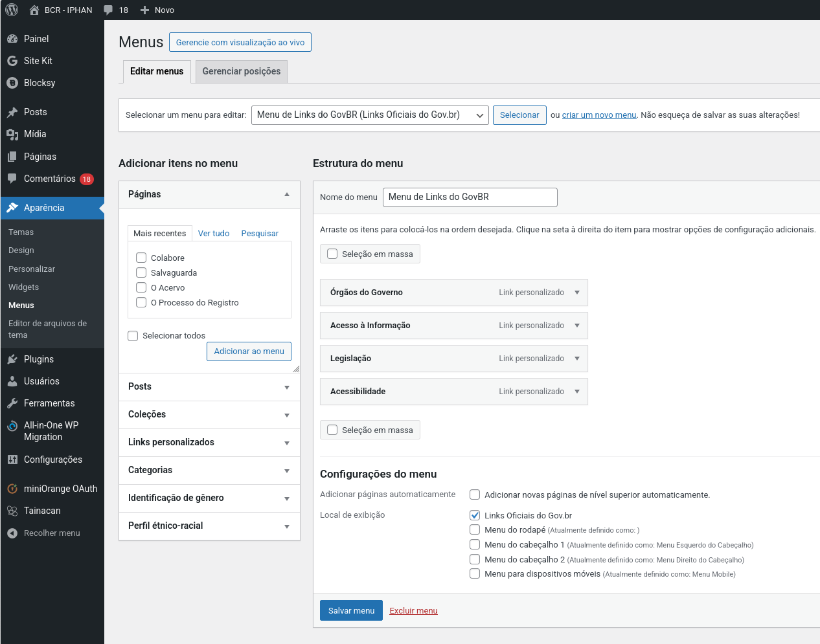Click the All-in-One WP Migration icon
820x644 pixels.
click(x=12, y=426)
